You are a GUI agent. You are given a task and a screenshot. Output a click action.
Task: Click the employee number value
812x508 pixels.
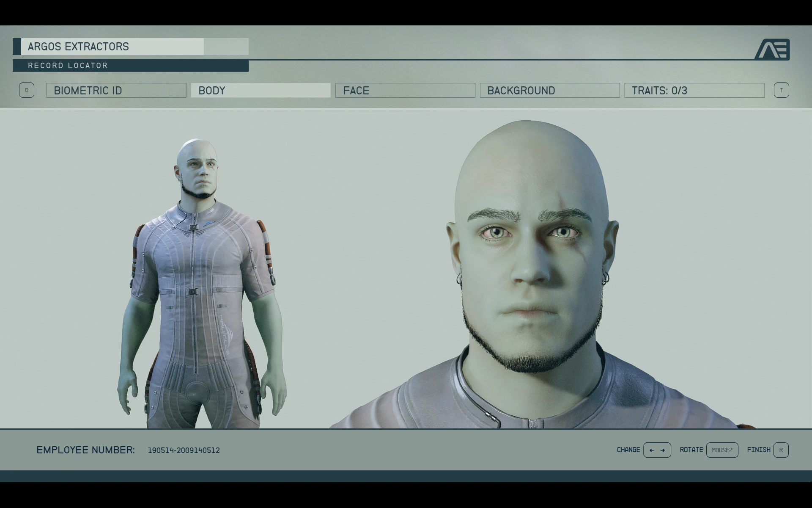coord(184,450)
